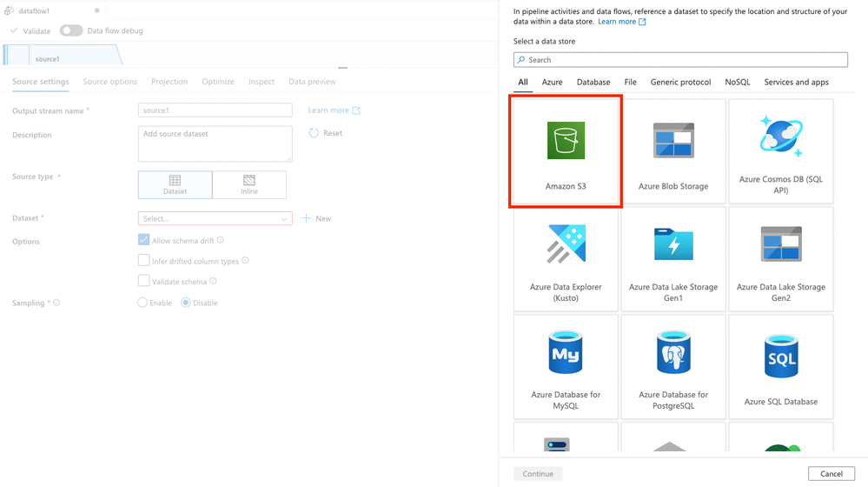Click the Reset circular arrow icon
This screenshot has width=868, height=487.
point(314,133)
